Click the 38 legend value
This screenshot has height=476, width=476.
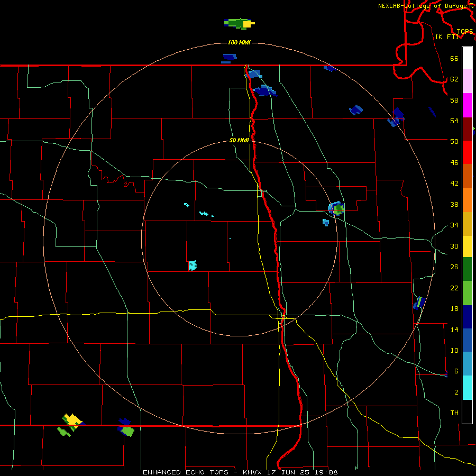point(454,204)
